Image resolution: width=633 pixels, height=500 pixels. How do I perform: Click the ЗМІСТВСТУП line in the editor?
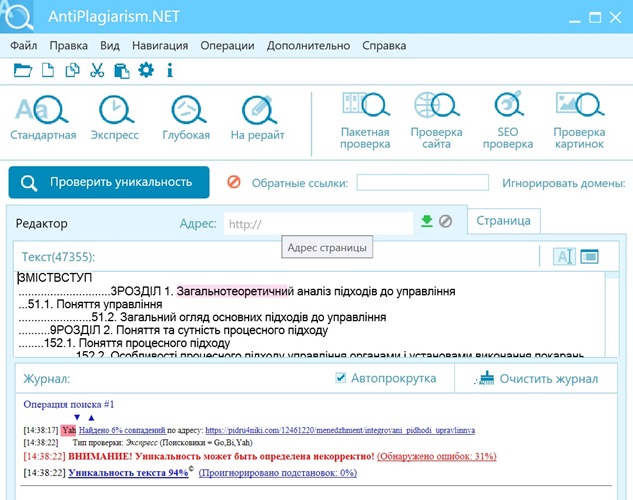tap(55, 278)
